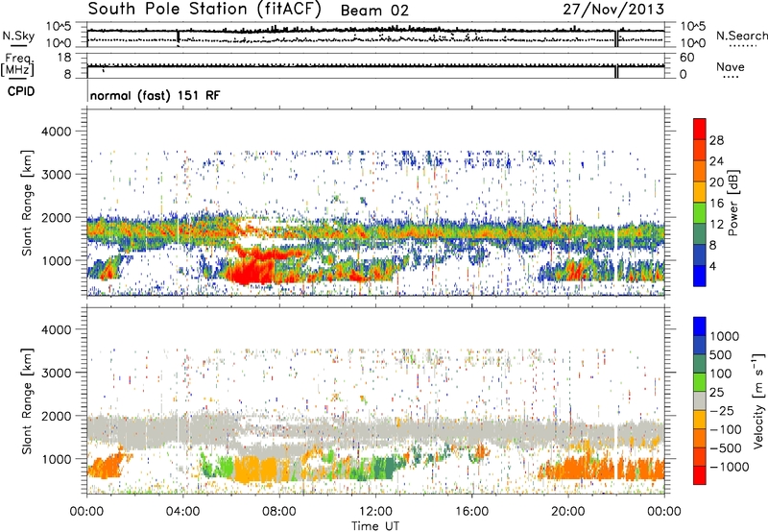
Task: Click the "-100" value on Velocity scale
Action: coord(726,429)
